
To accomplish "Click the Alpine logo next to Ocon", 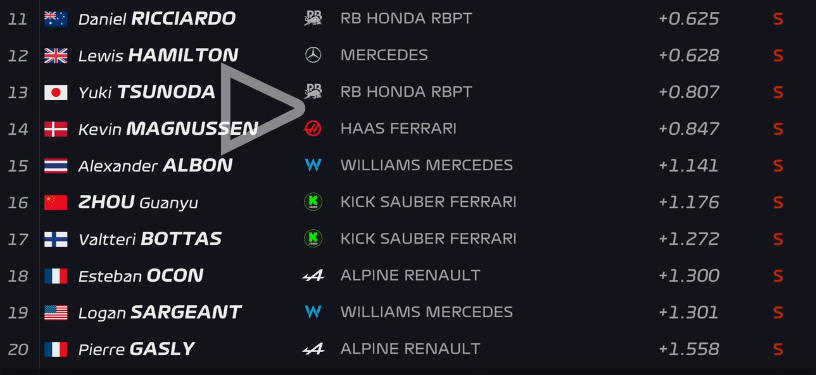I will coord(313,276).
